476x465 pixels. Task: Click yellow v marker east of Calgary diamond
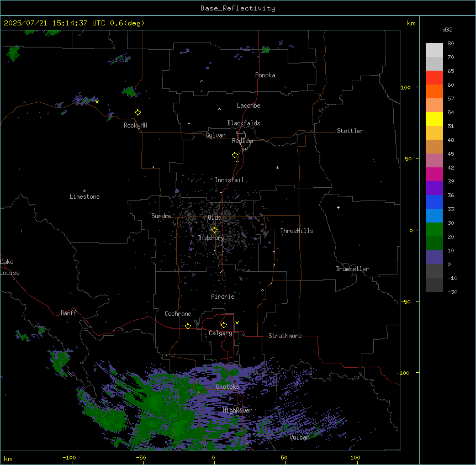237,323
